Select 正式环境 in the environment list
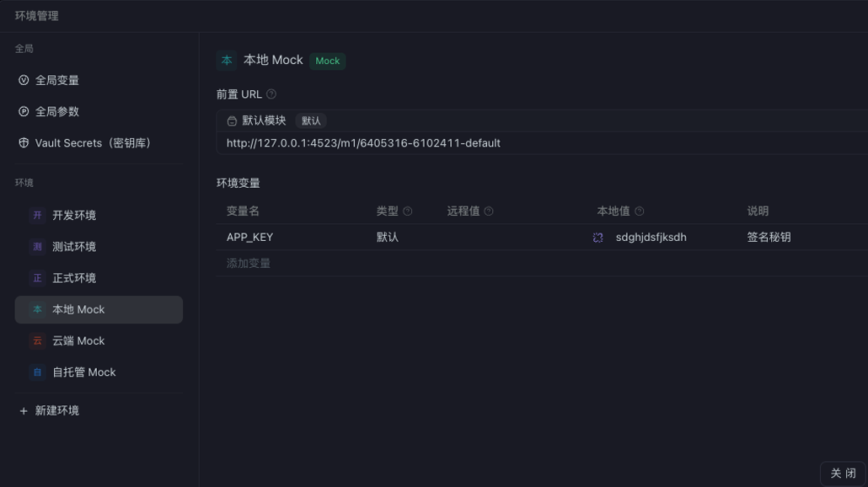The height and width of the screenshot is (487, 868). [x=99, y=278]
